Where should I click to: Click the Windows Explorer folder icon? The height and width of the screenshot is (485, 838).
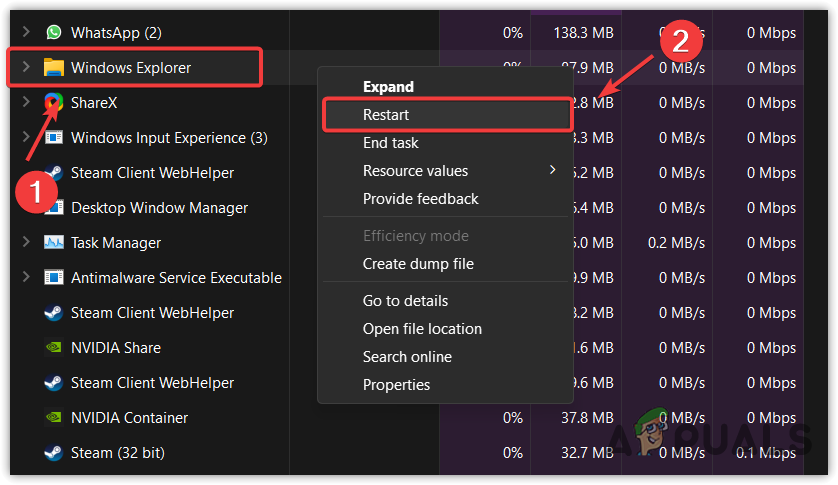tap(54, 68)
